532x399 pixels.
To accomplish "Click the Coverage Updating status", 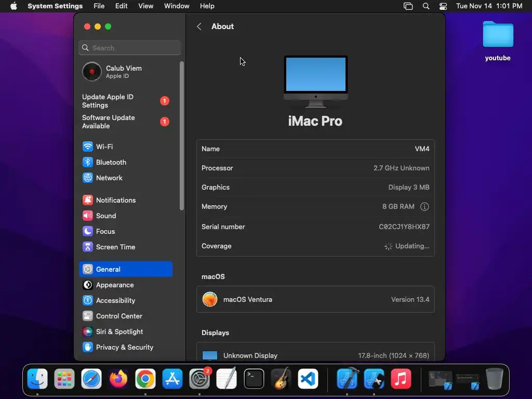I will click(407, 246).
